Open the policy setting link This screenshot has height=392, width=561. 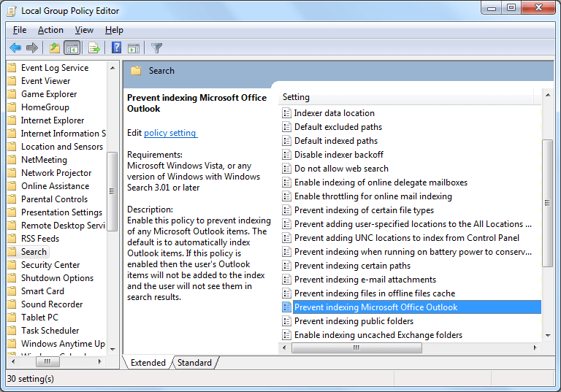170,133
